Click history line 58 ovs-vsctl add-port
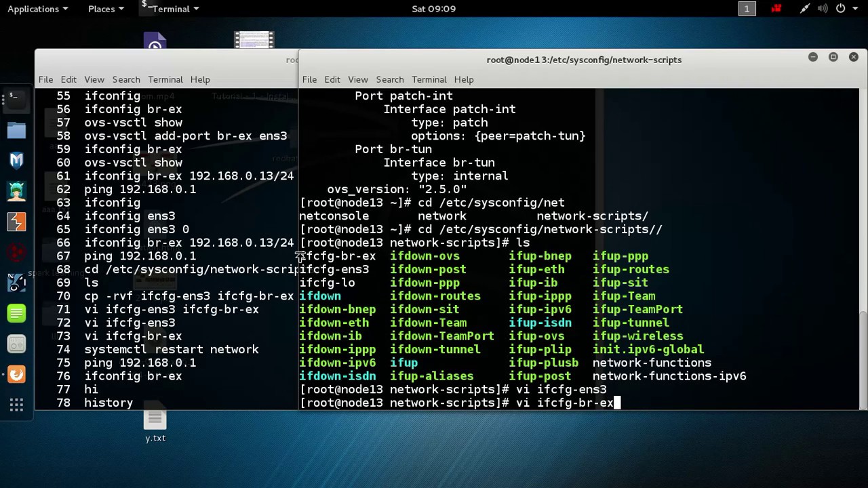Image resolution: width=868 pixels, height=488 pixels. tap(172, 136)
